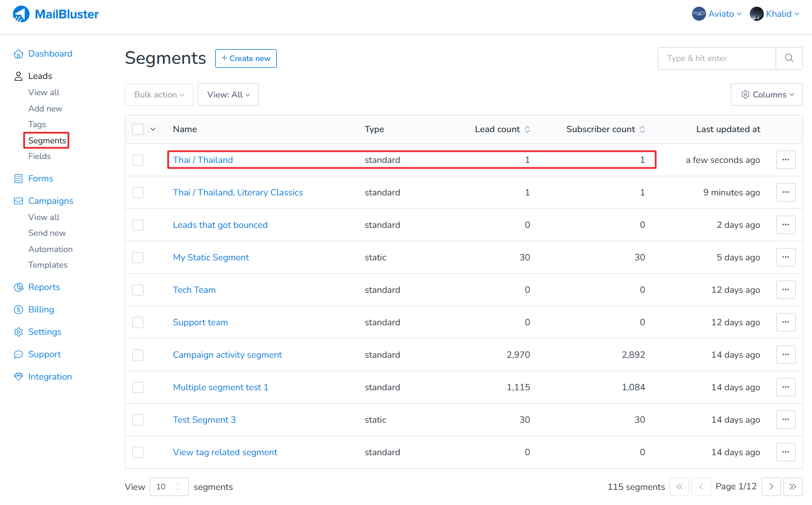Open Dashboard in the sidebar
The width and height of the screenshot is (812, 505).
[x=50, y=54]
